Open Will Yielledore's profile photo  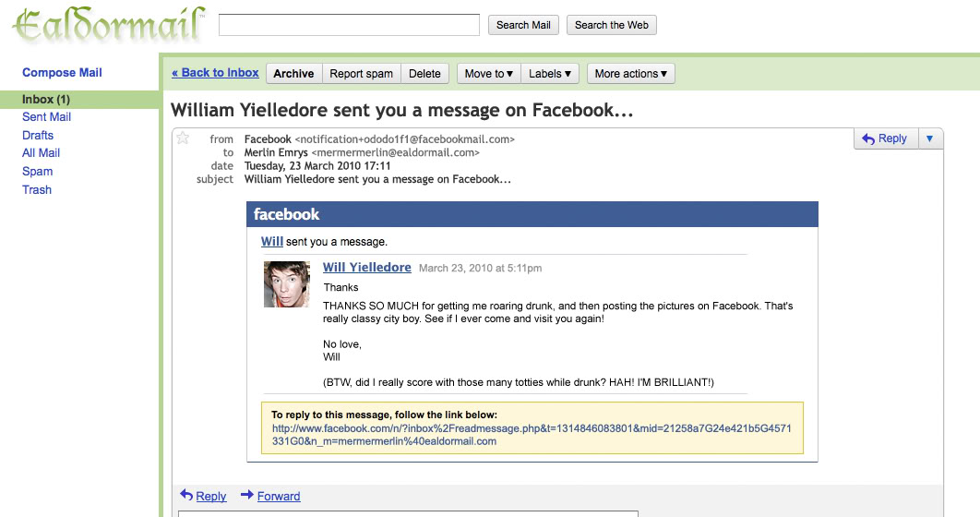[287, 284]
